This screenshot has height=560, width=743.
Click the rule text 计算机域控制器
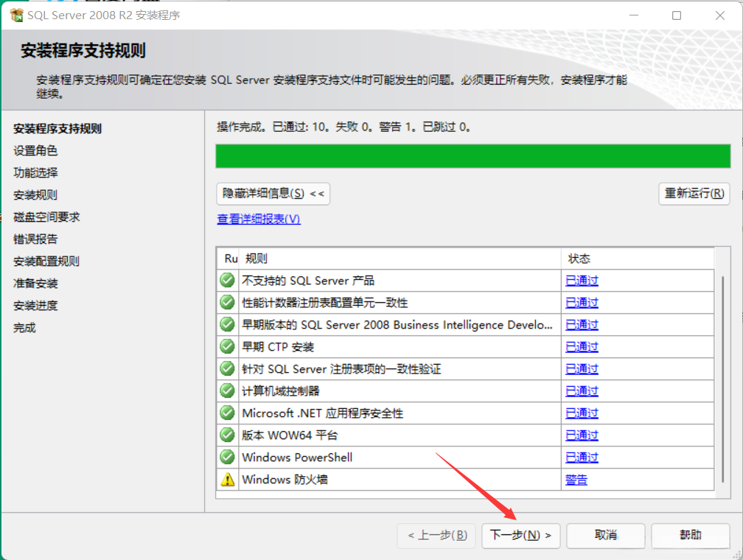coord(281,391)
